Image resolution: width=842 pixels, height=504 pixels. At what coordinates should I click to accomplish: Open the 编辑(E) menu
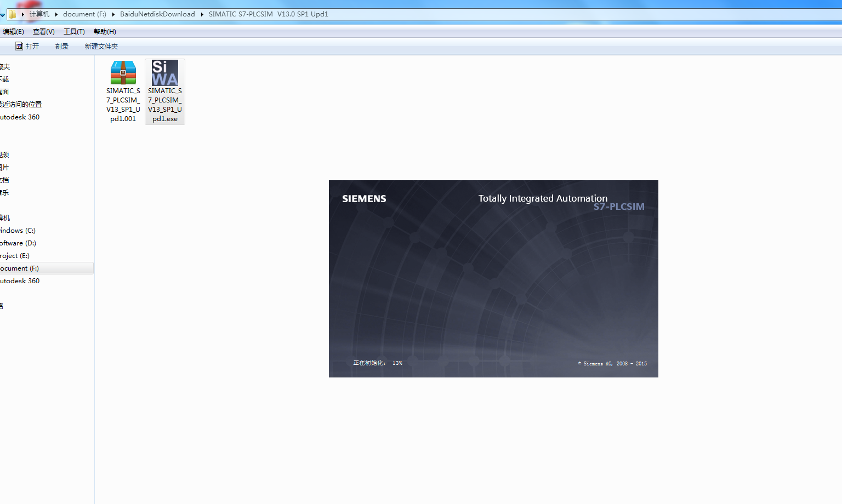pyautogui.click(x=13, y=32)
